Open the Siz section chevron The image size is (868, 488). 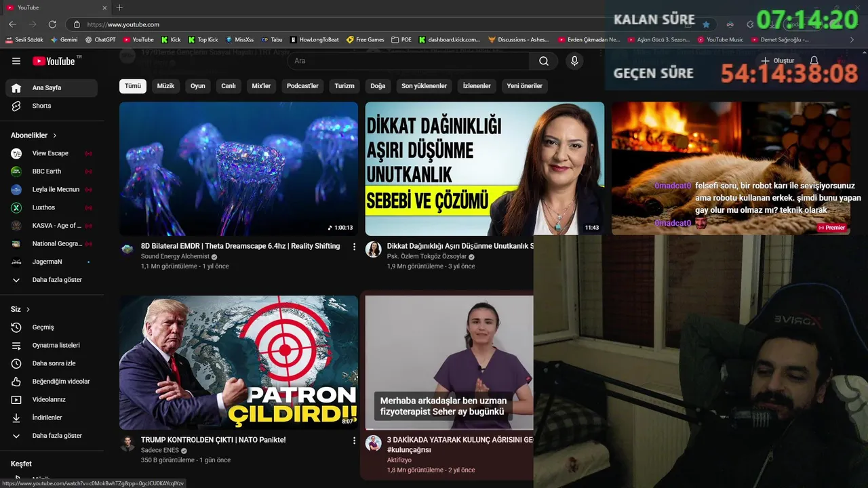pos(28,310)
